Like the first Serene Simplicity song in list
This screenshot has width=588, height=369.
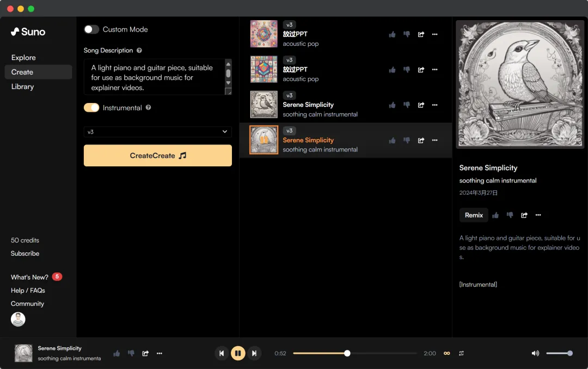point(392,105)
